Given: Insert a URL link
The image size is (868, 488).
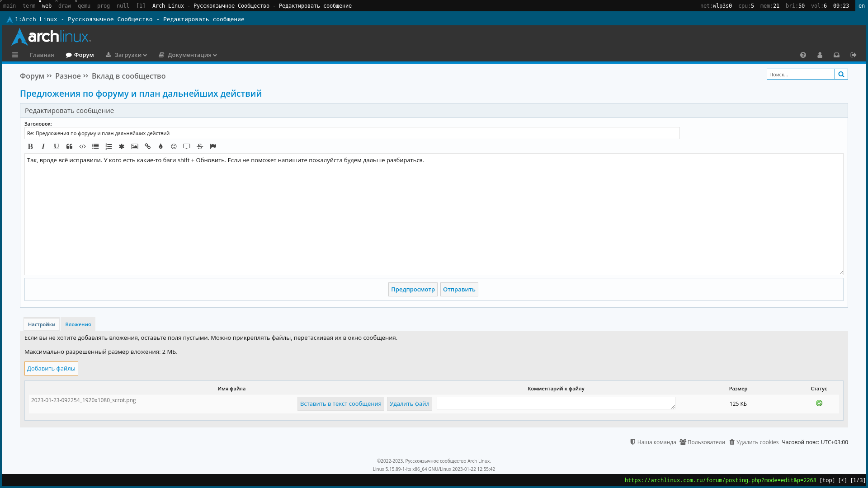Looking at the screenshot, I should [x=148, y=146].
